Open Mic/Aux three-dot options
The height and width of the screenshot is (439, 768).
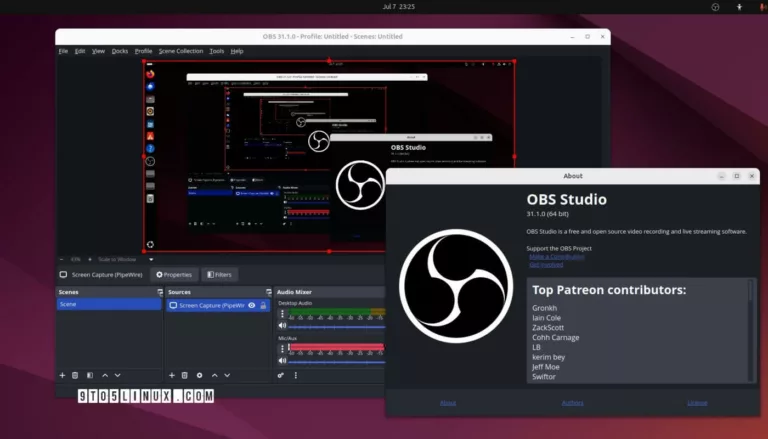(x=282, y=349)
